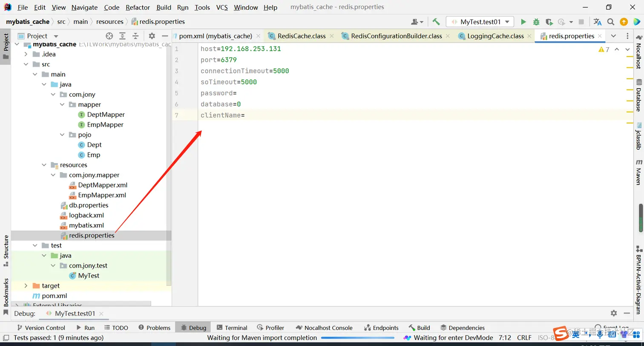Open the MyTest.test01 run configuration dropdown
This screenshot has height=346, width=644.
480,22
